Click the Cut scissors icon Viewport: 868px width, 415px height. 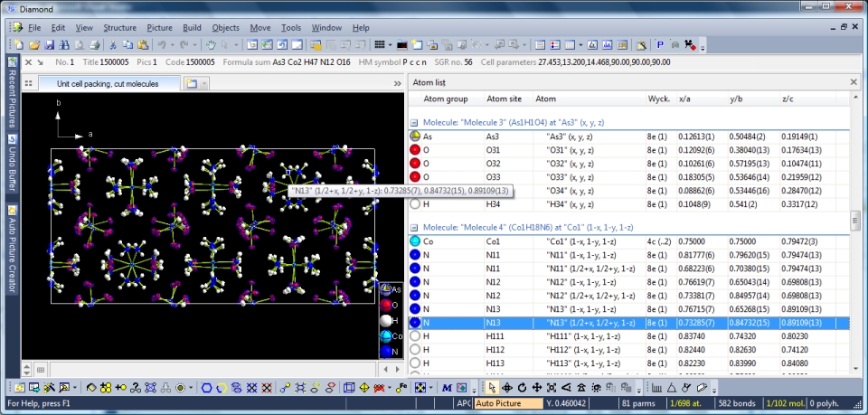(x=113, y=44)
